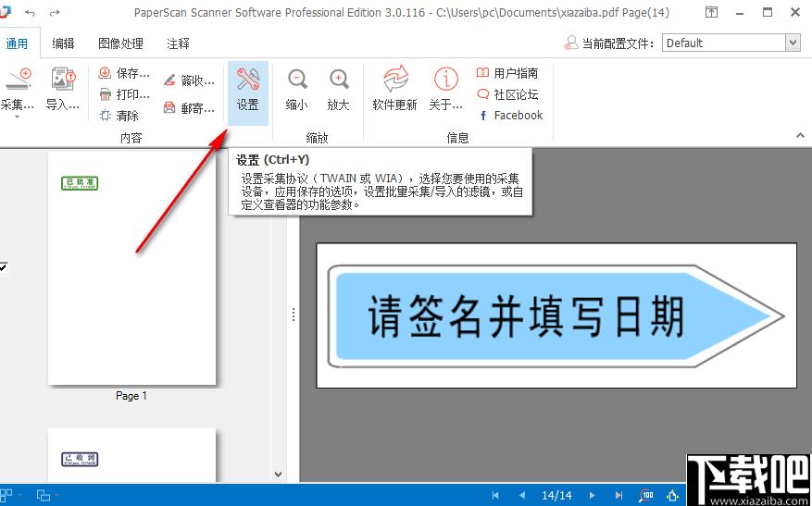
Task: Check for 软件更新 software update
Action: 394,89
